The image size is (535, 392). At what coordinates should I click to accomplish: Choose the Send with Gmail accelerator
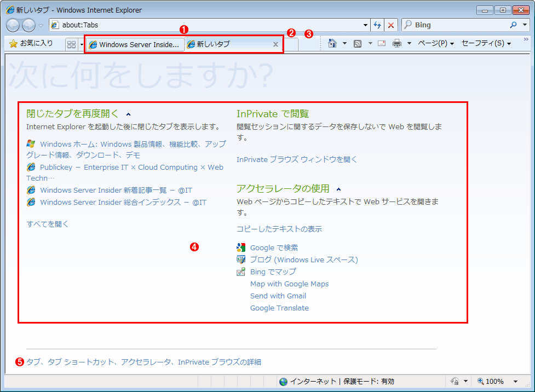tap(278, 296)
